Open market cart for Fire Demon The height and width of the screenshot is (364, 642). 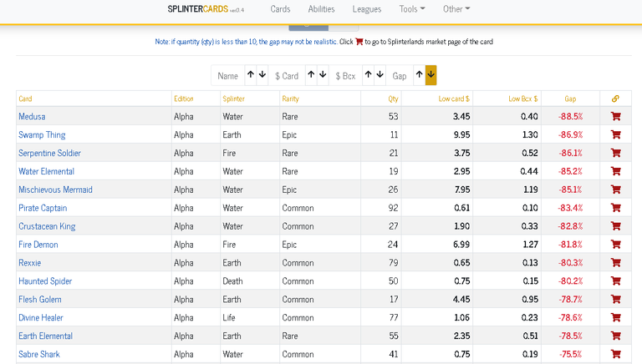coord(615,244)
